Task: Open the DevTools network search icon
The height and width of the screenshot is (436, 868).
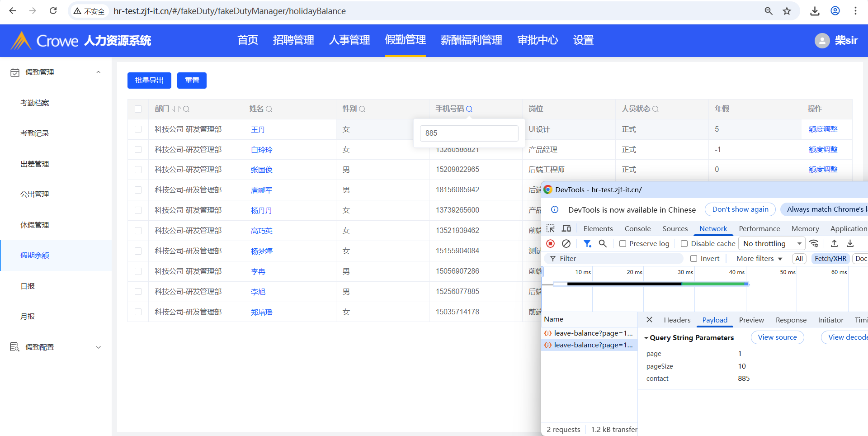Action: click(603, 244)
